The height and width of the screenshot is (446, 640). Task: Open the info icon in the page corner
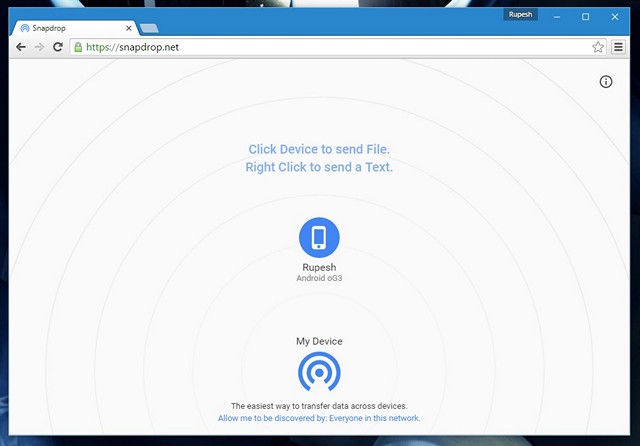pos(606,82)
